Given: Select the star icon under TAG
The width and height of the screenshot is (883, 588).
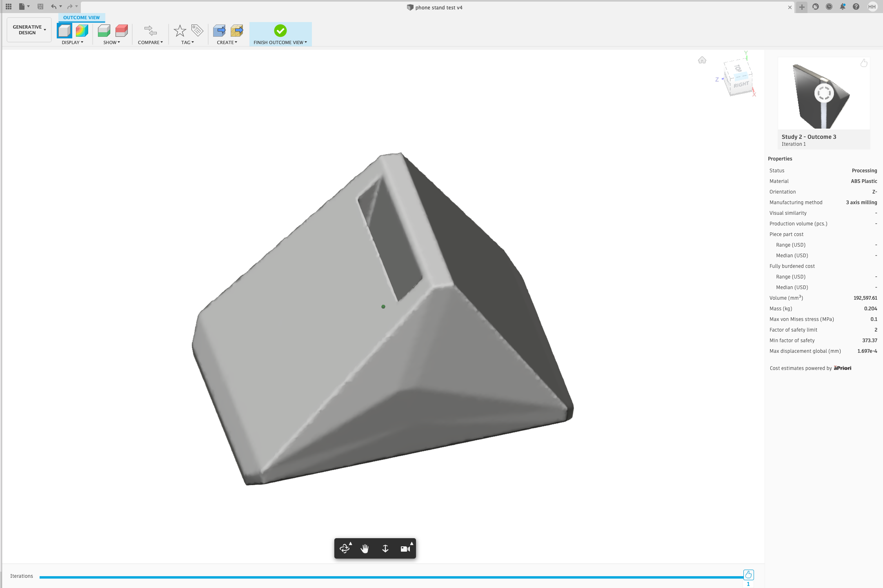Looking at the screenshot, I should 180,30.
